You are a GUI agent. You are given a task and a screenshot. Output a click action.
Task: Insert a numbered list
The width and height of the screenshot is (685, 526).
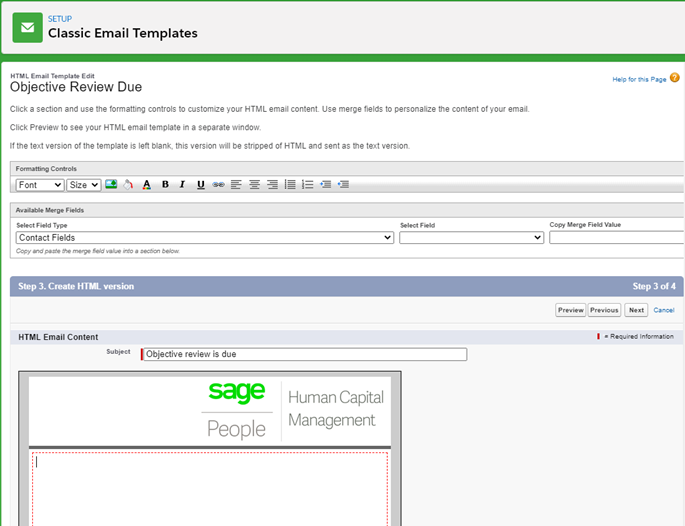coord(308,185)
